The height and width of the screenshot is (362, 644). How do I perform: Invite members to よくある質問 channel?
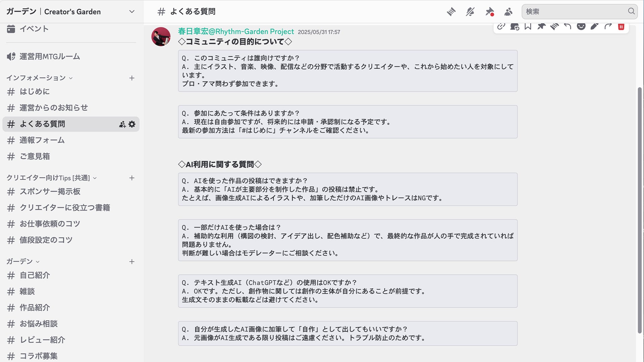point(122,124)
